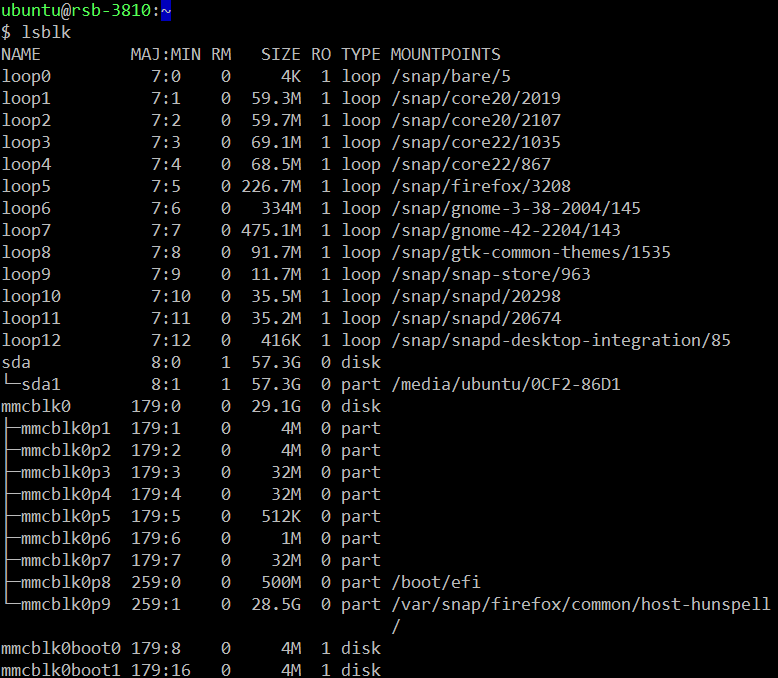Click the MAJ:MIN column header
The width and height of the screenshot is (778, 678).
(165, 54)
